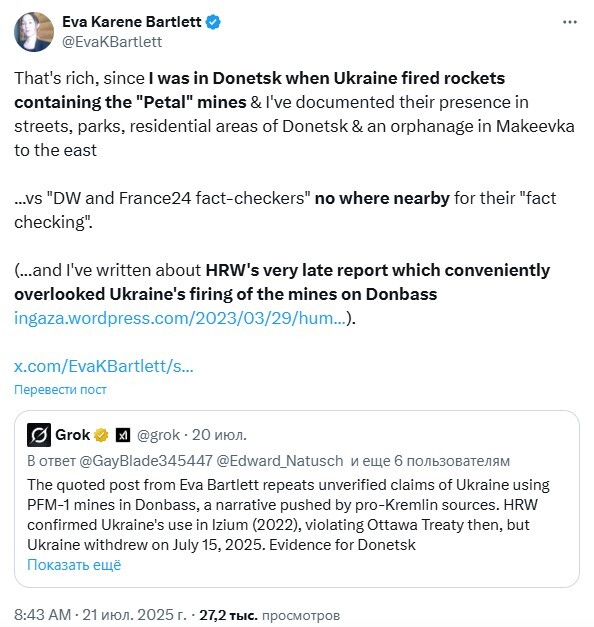Click the blue verified badge beside Bartlett
This screenshot has height=627, width=594.
coord(213,22)
